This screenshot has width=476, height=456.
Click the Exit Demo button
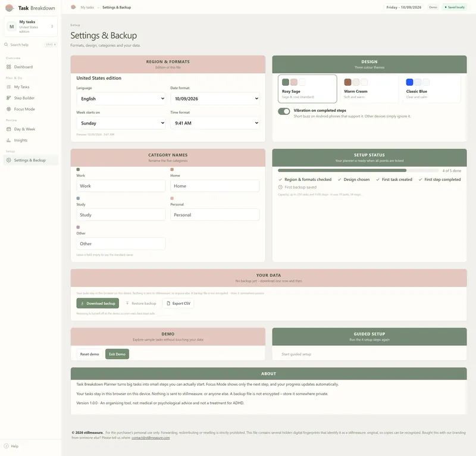pyautogui.click(x=117, y=354)
